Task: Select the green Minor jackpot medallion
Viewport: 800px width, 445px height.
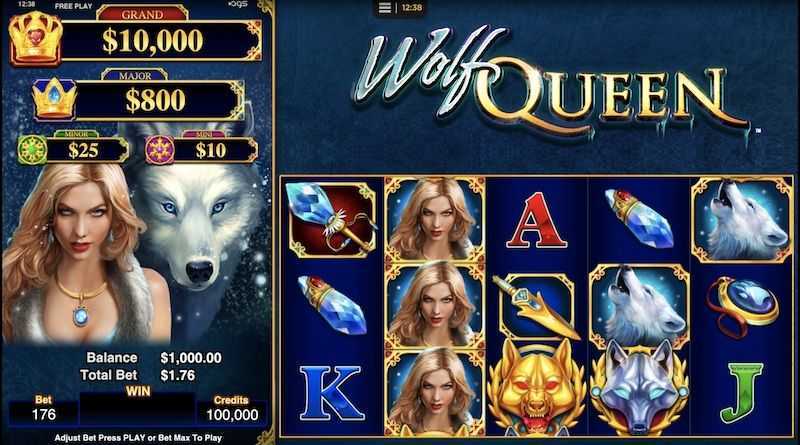Action: tap(32, 150)
